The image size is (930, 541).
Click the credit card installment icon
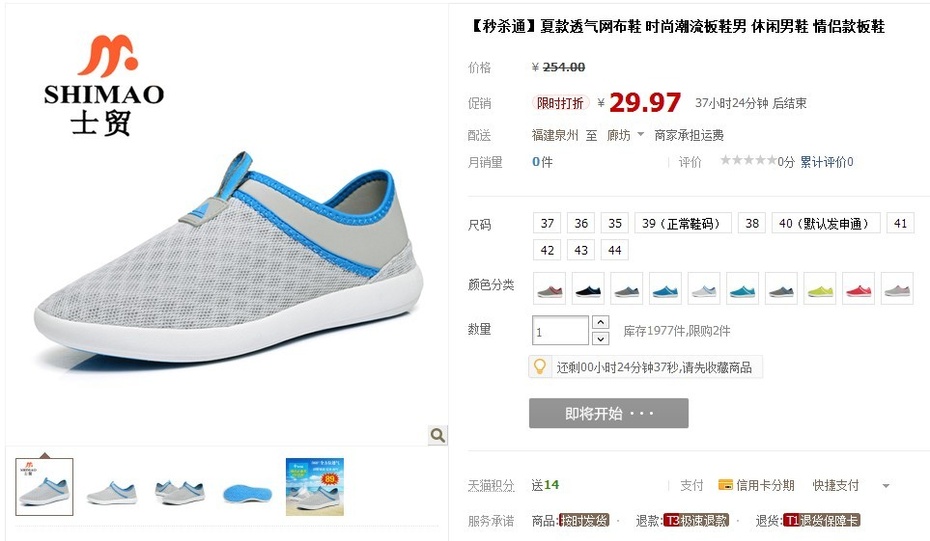[x=725, y=485]
